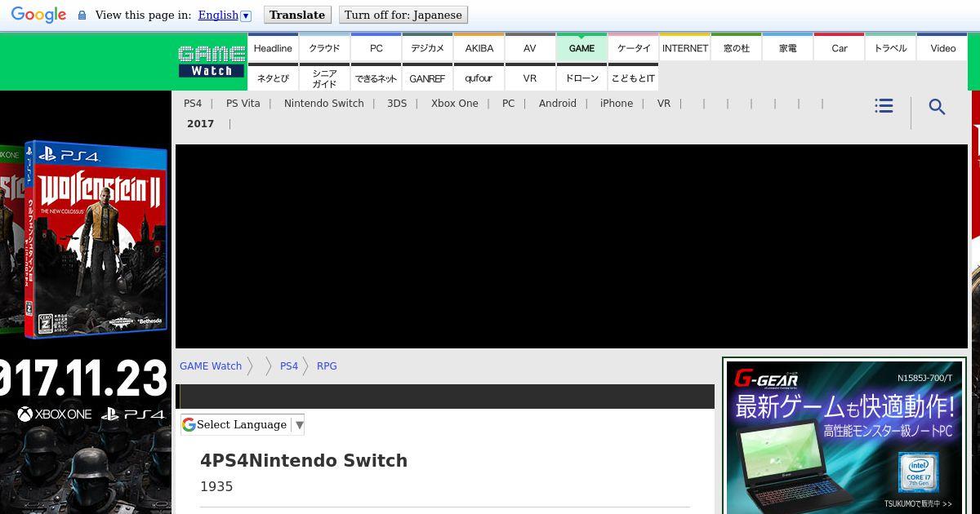The image size is (980, 514).
Task: Open the GANREF tab
Action: coord(427,78)
